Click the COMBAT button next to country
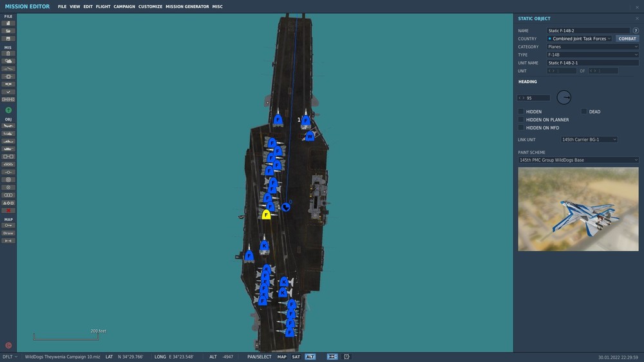The image size is (644, 362). [627, 39]
